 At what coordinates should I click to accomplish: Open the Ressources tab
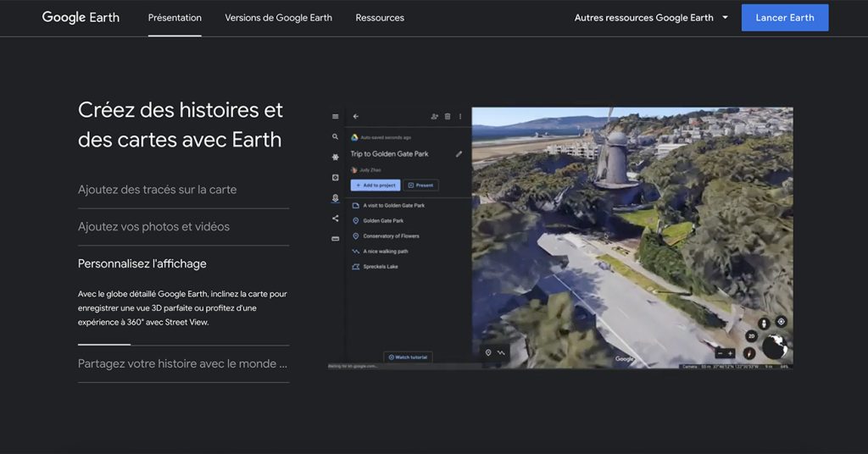[380, 18]
